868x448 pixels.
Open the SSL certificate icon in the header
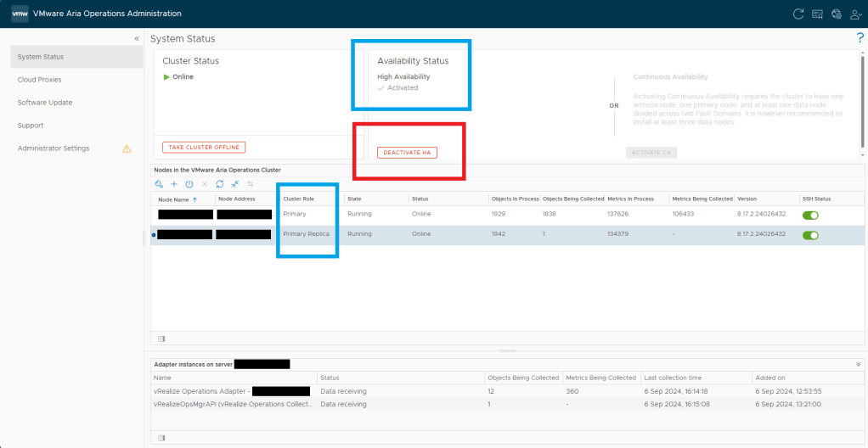pos(817,14)
